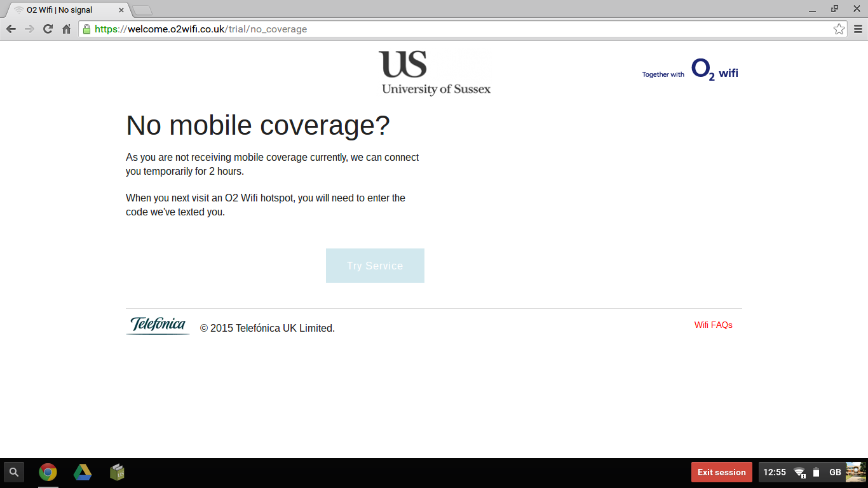Click the O2 wifi logo

pos(715,70)
